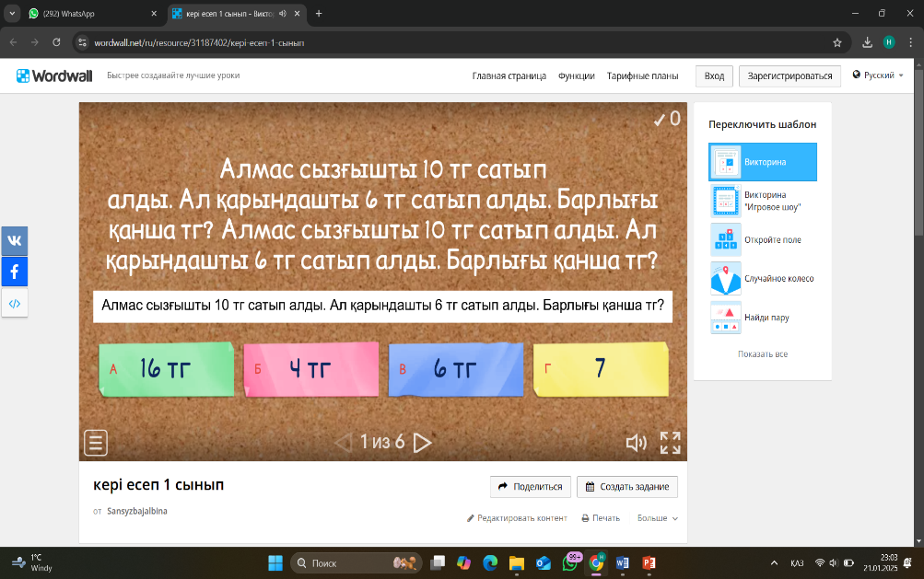Viewport: 924px width, 579px height.
Task: Open the game menu hamburger icon
Action: point(96,443)
